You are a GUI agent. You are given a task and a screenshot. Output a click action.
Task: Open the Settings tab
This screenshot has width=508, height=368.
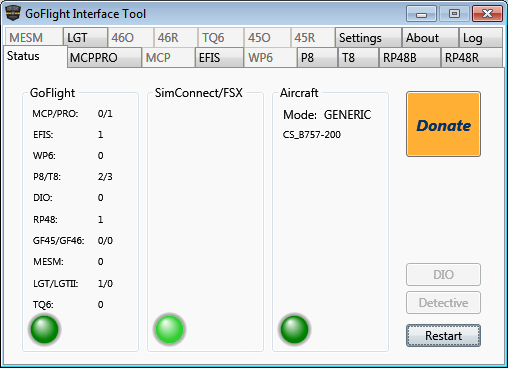[368, 38]
